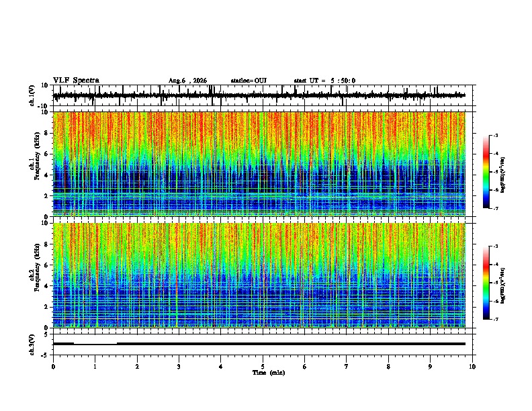Click the "VLF Spectra" plot title
The height and width of the screenshot is (411, 532).
76,81
